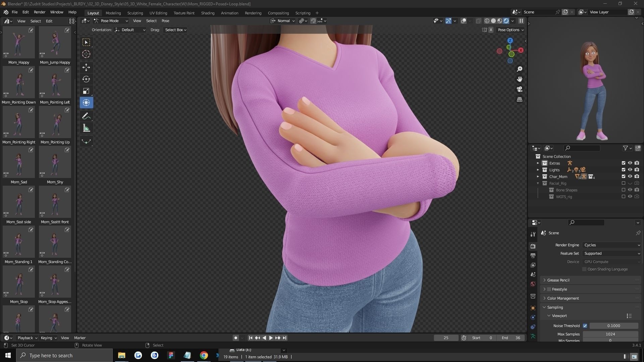Choose the Rotate tool
The width and height of the screenshot is (644, 362).
tap(86, 79)
